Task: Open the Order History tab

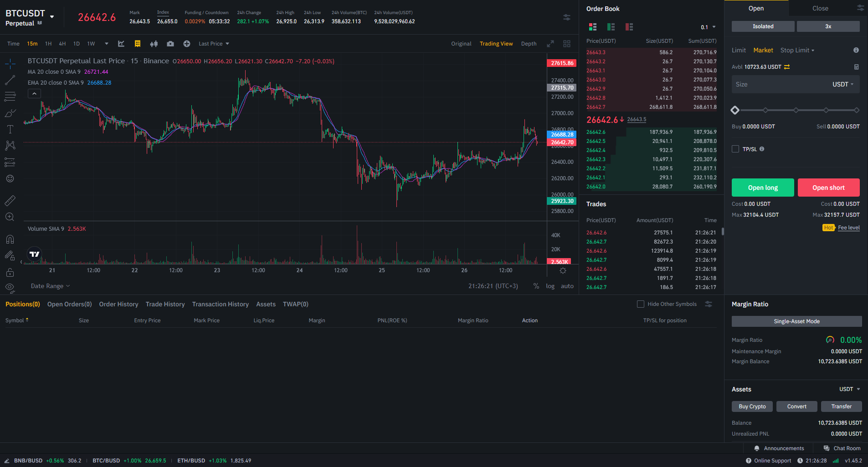Action: click(x=118, y=304)
